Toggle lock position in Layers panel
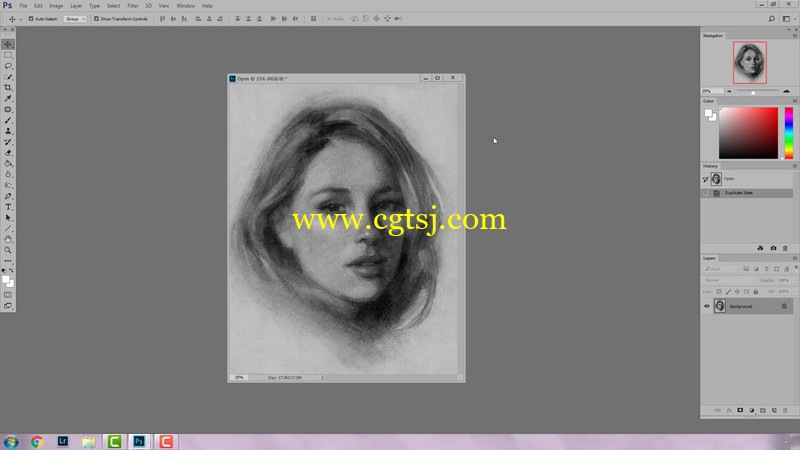This screenshot has height=450, width=800. [737, 292]
